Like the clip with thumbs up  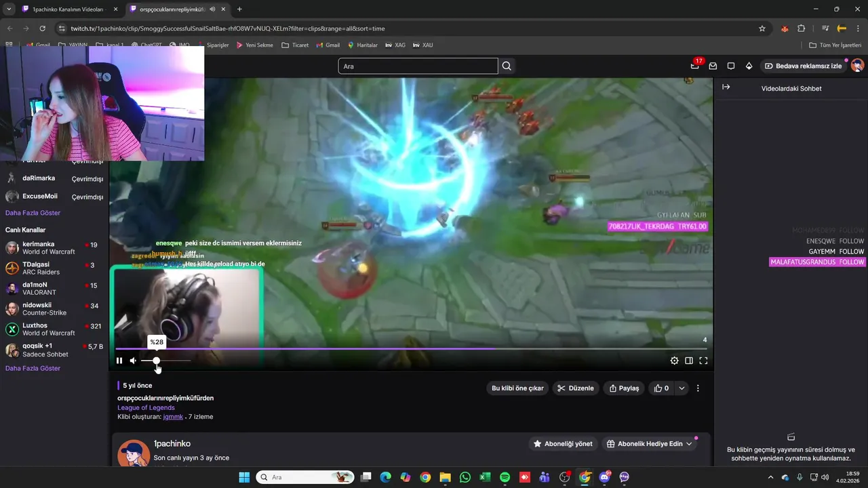(661, 388)
